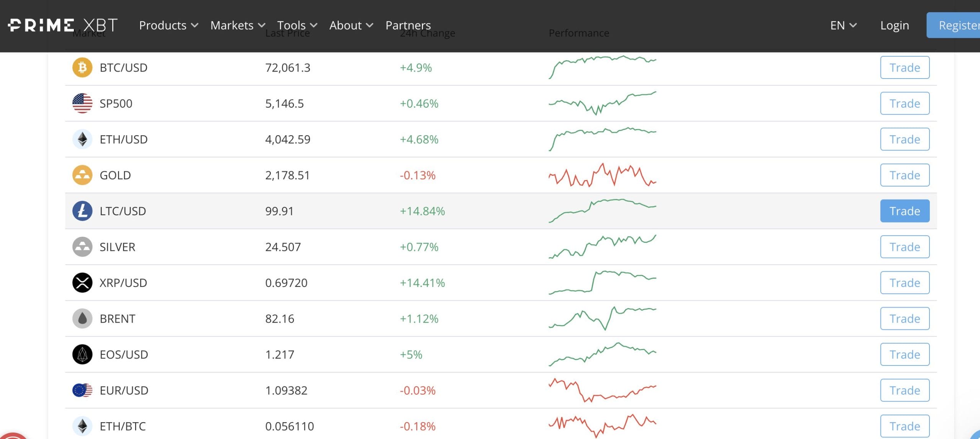Viewport: 980px width, 439px height.
Task: Click the XRP icon for XRP/USD
Action: pyautogui.click(x=82, y=283)
